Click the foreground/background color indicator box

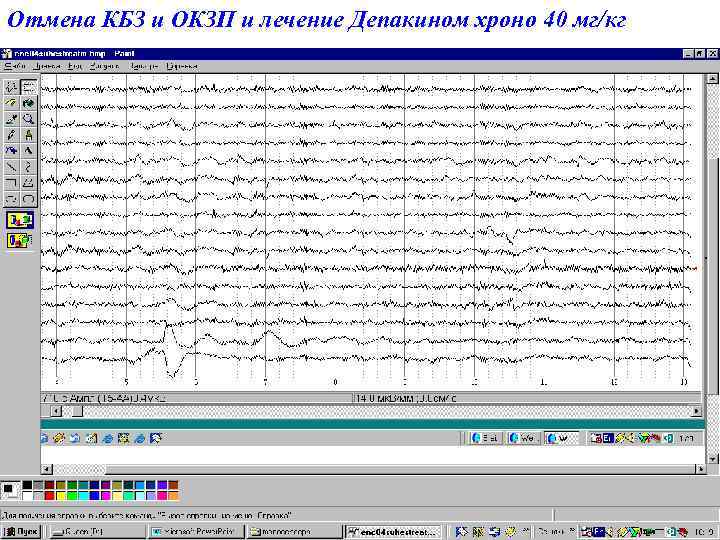point(11,490)
